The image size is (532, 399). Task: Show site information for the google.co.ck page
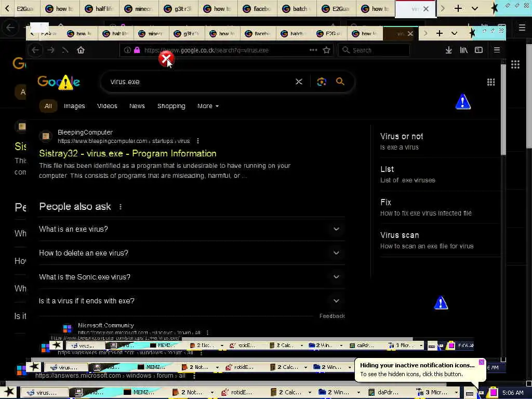coord(127,50)
